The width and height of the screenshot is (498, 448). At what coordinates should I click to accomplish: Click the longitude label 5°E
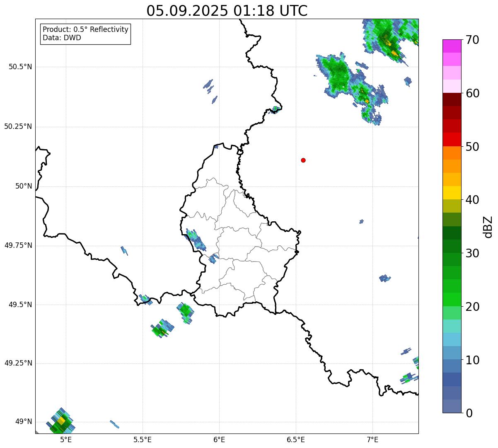tap(66, 439)
